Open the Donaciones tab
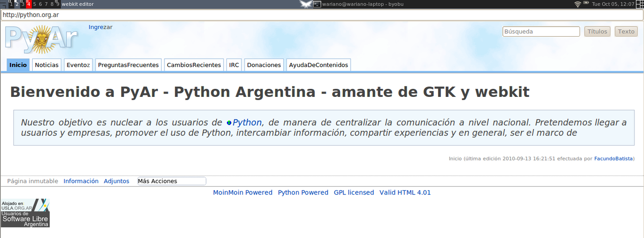This screenshot has width=644, height=238. 264,65
